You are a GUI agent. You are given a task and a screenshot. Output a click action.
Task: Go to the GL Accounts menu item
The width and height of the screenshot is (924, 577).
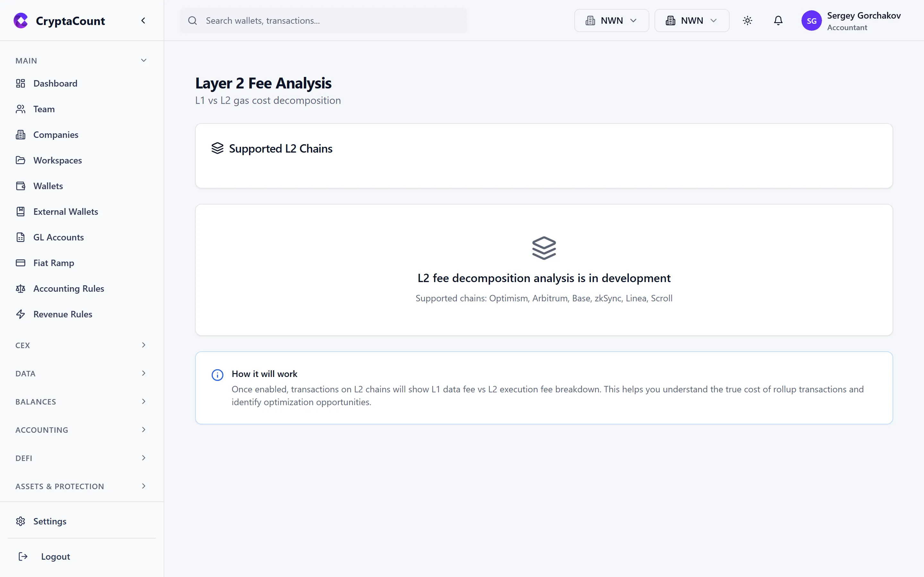(58, 237)
